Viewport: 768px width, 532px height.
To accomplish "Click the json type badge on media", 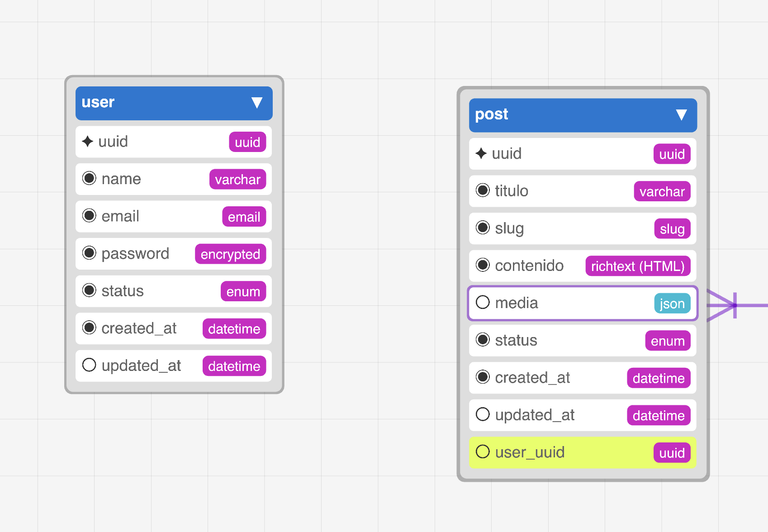I will tap(672, 304).
